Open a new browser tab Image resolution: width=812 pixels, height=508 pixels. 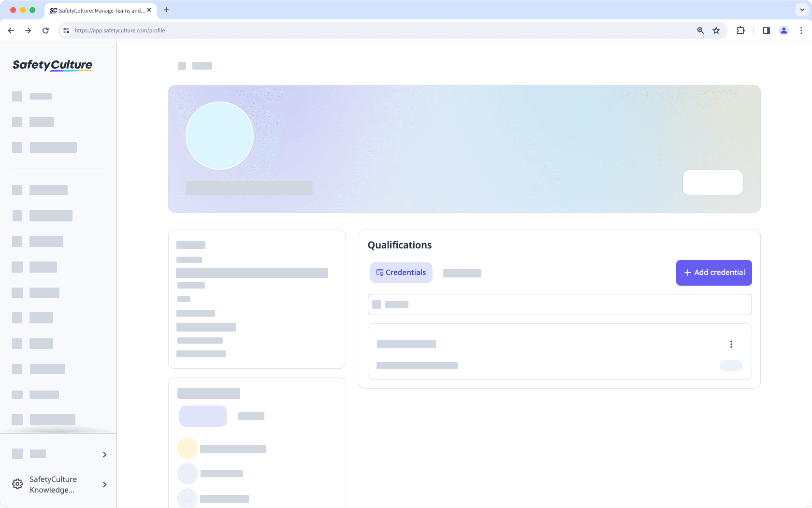(x=166, y=10)
